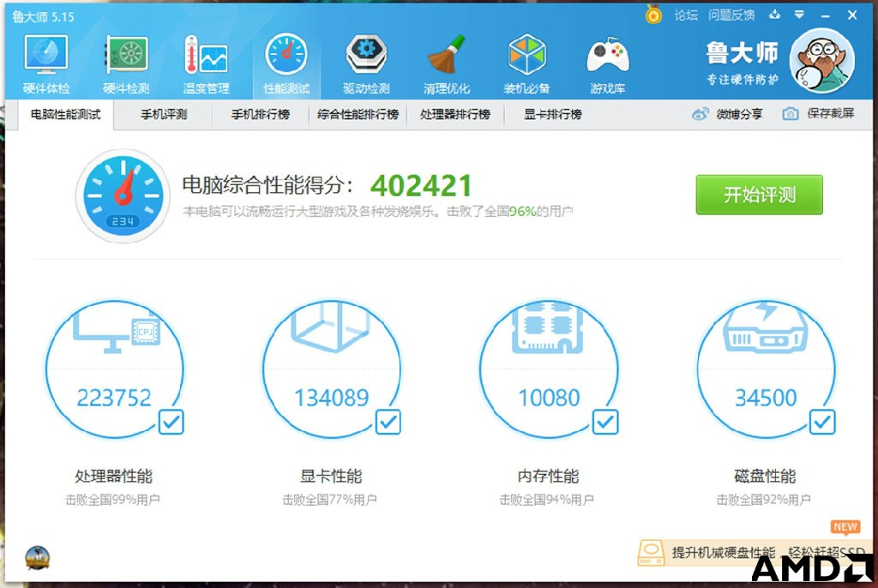Click the green 96% figure in the summary
The image size is (878, 588).
point(522,211)
